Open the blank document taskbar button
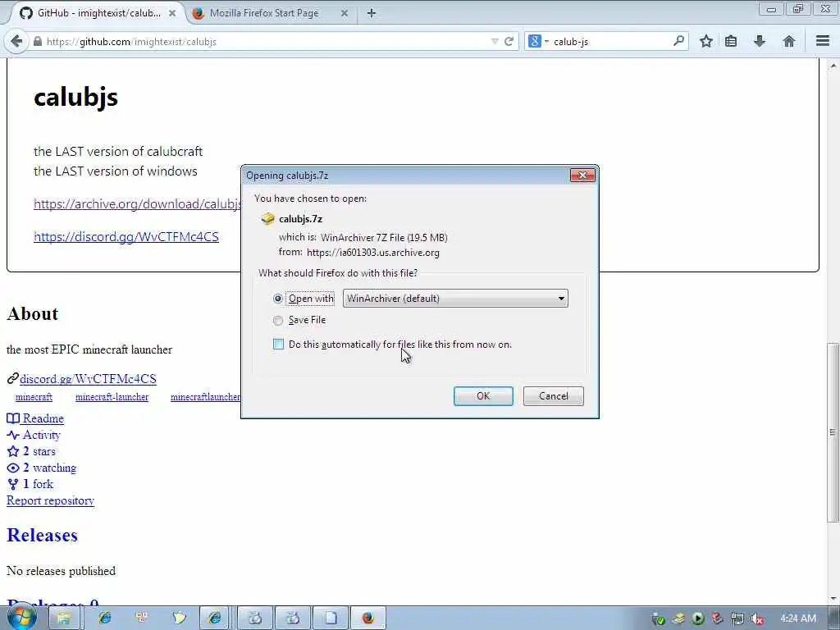 click(x=331, y=619)
